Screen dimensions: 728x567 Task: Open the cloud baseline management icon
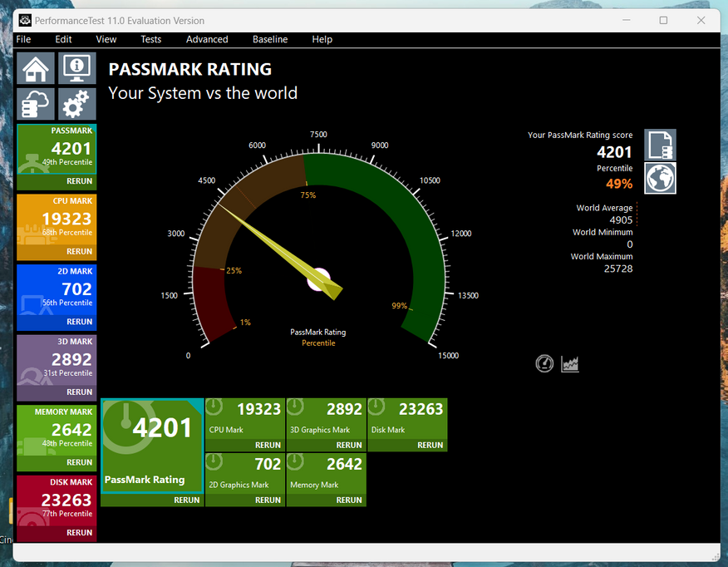coord(36,104)
